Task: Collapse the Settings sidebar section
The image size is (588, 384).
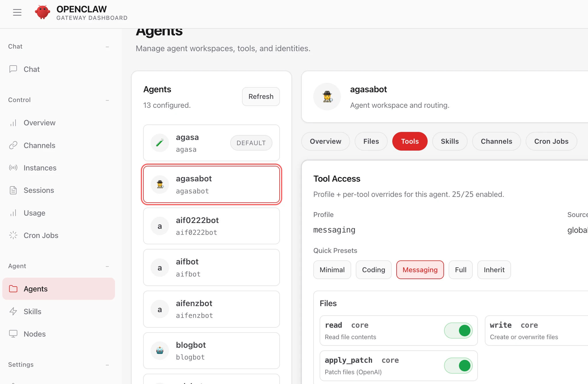Action: [x=107, y=365]
